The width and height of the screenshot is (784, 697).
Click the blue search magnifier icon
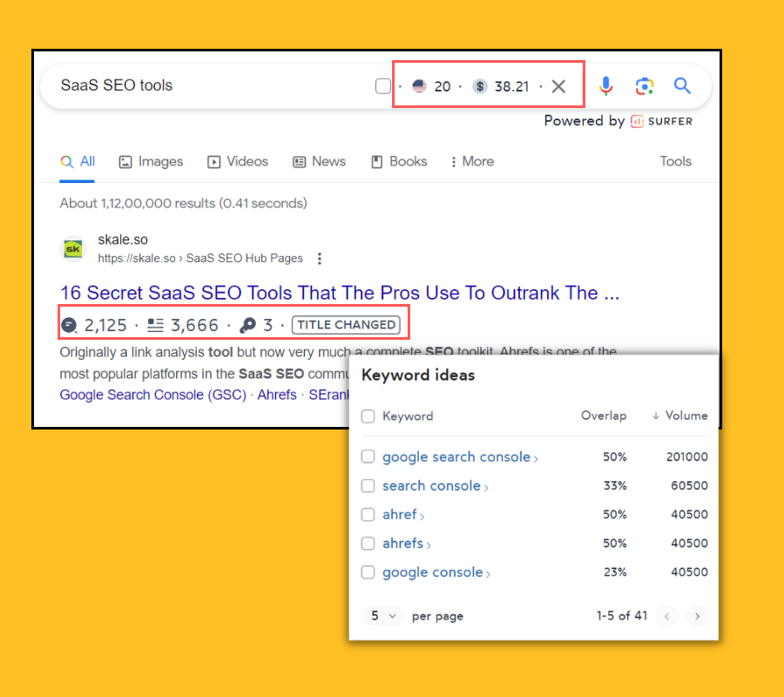[x=682, y=86]
